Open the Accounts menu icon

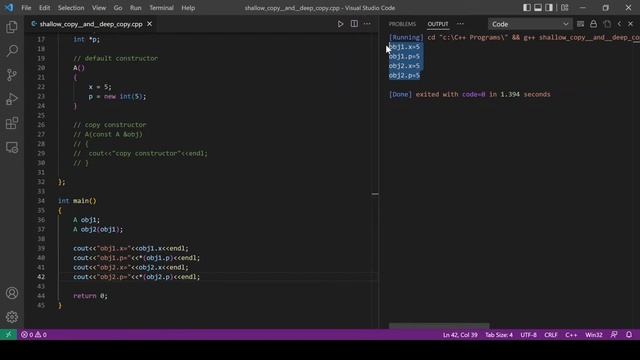[x=12, y=293]
